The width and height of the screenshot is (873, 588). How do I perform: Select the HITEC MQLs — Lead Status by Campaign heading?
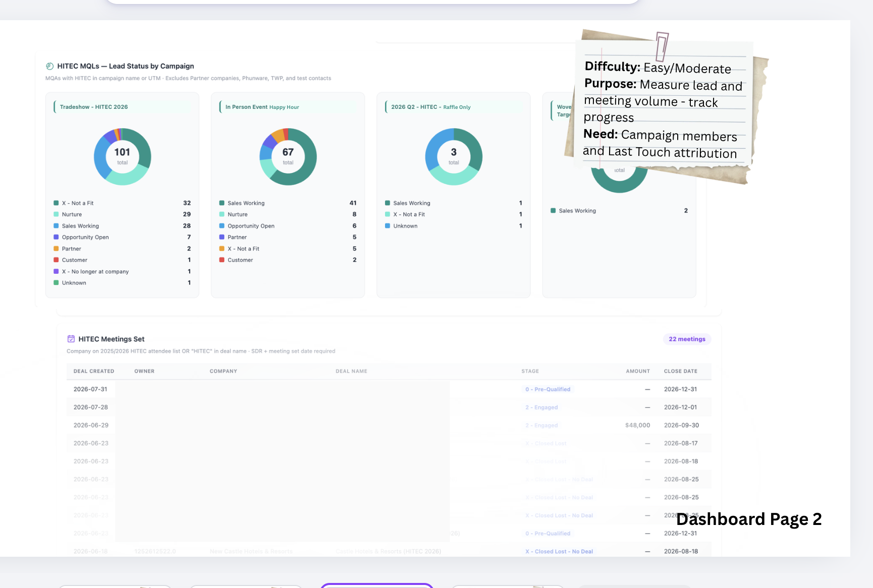(126, 66)
